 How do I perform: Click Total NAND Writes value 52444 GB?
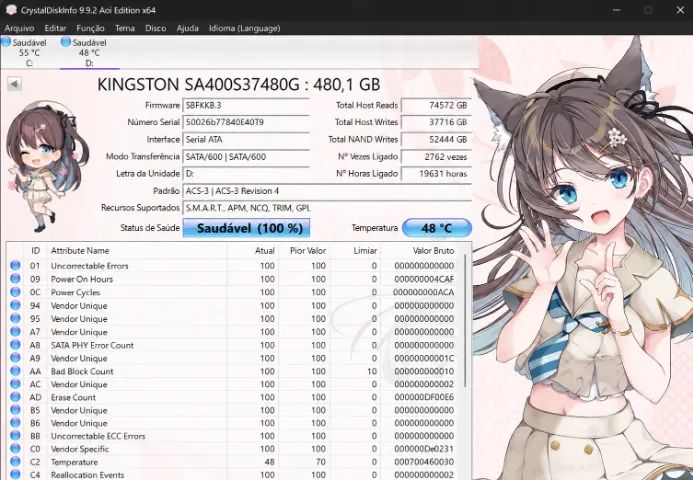436,139
